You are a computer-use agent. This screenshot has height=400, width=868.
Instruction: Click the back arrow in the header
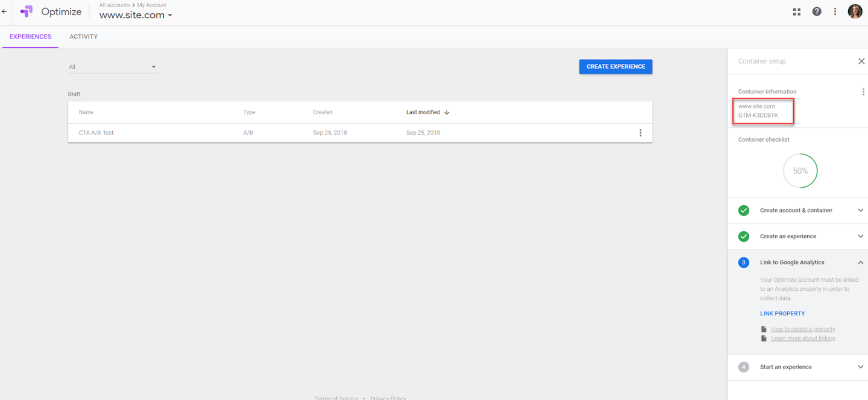click(4, 11)
